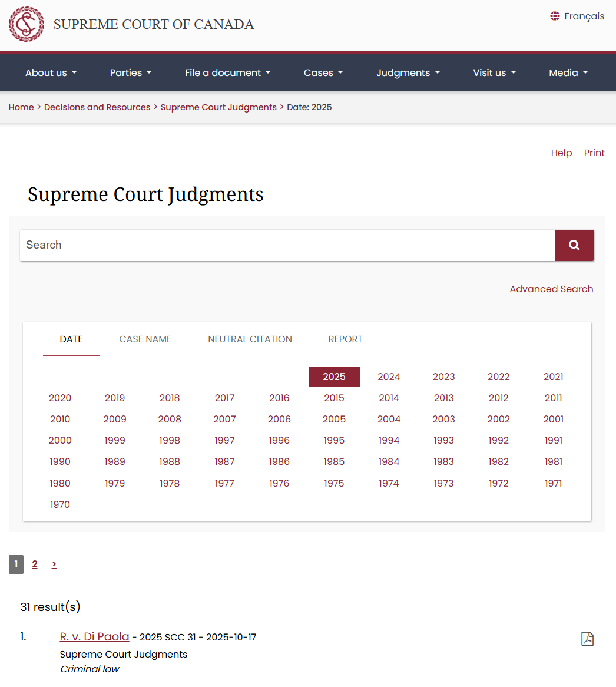Select the Neutral Citation tab

(250, 339)
